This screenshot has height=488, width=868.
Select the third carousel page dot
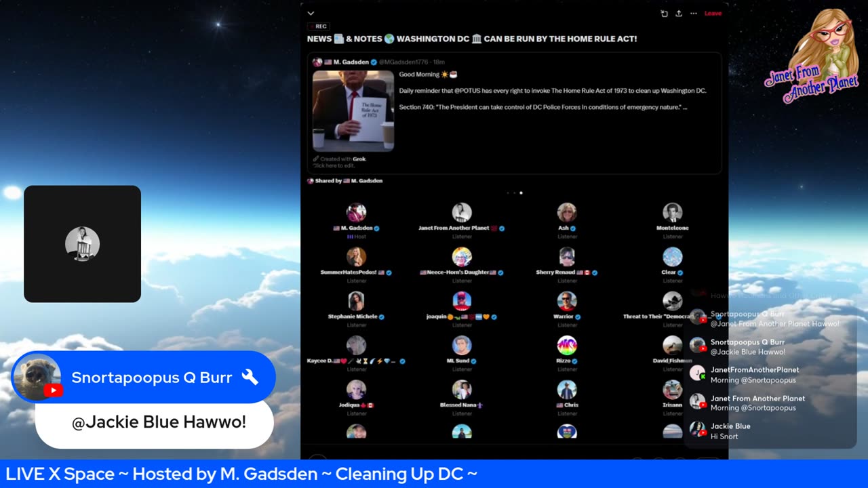(521, 193)
